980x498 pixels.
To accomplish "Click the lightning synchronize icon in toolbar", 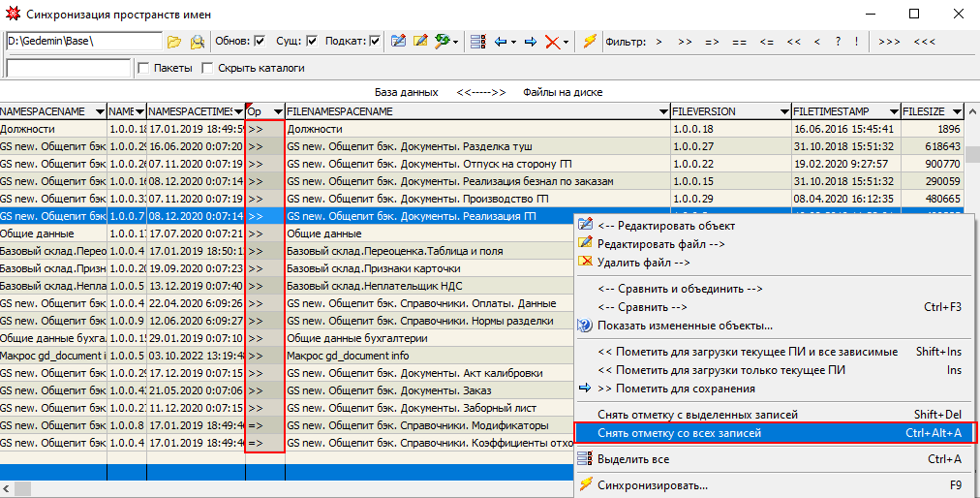I will 589,42.
